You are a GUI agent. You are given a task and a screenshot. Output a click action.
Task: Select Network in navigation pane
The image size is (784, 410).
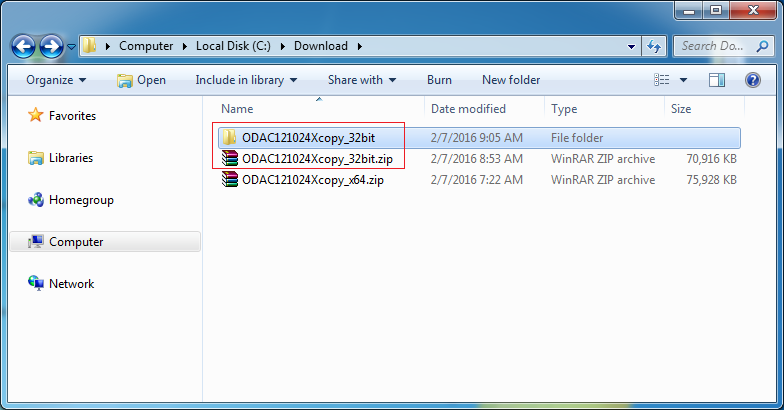(x=71, y=284)
